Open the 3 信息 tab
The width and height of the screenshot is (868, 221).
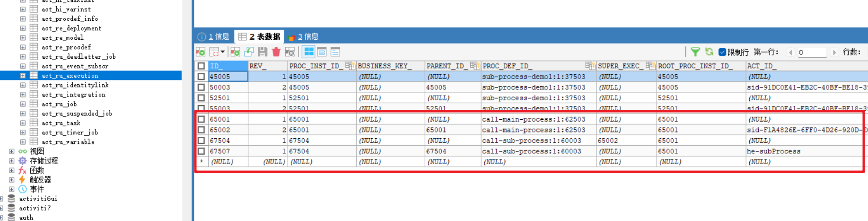pyautogui.click(x=303, y=36)
